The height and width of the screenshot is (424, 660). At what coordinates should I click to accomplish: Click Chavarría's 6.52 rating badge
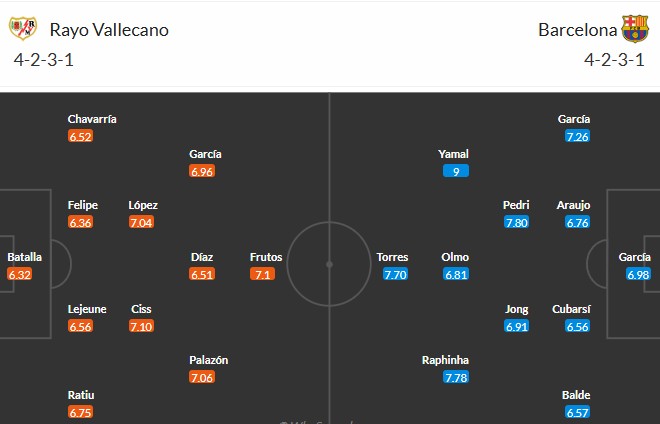point(80,136)
